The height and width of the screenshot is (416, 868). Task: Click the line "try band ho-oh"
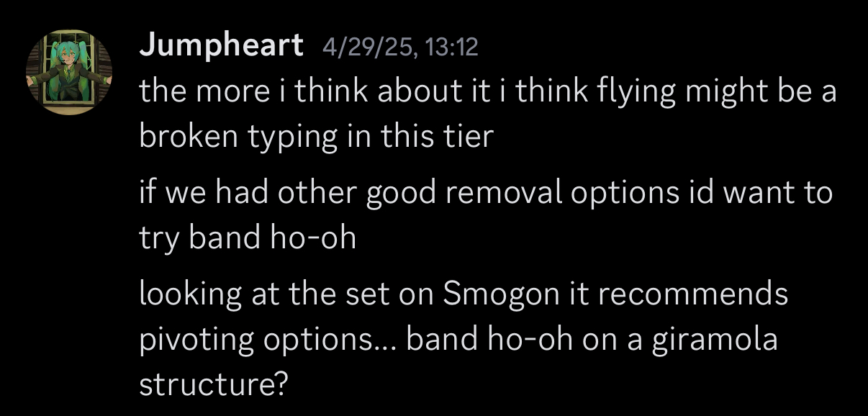point(248,237)
